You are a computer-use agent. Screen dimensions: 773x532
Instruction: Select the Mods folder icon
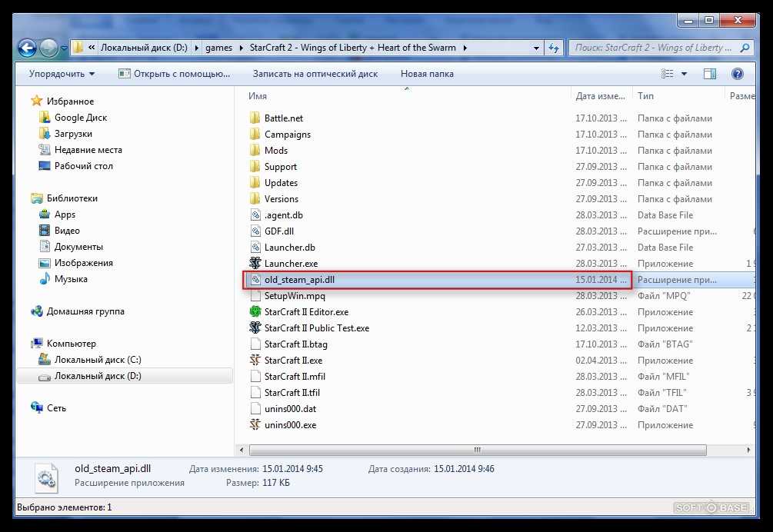click(255, 151)
